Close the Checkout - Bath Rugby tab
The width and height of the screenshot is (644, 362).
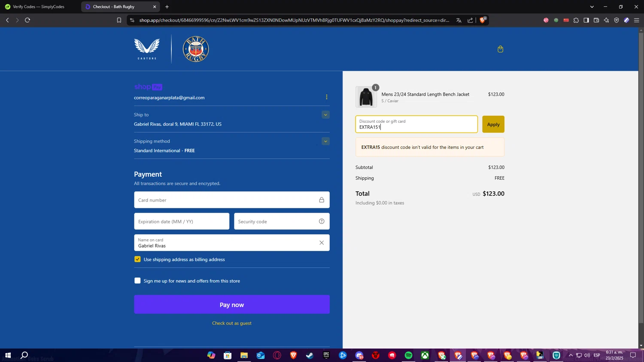(x=155, y=6)
